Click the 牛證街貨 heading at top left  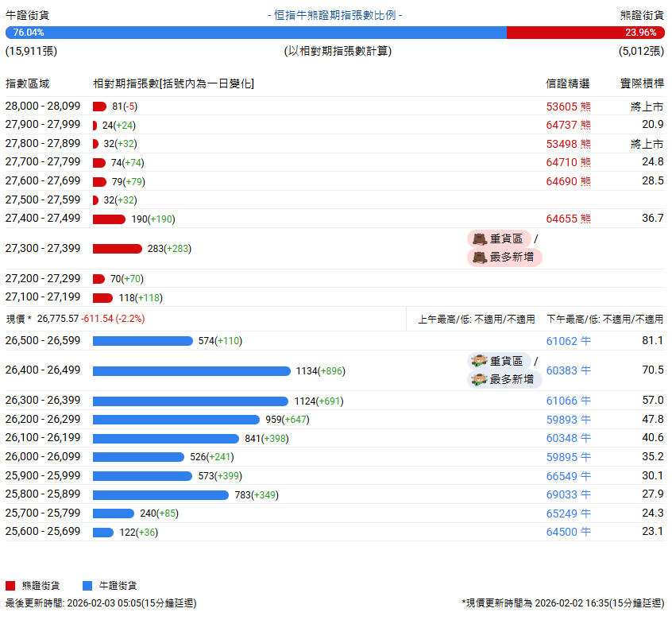[x=28, y=15]
